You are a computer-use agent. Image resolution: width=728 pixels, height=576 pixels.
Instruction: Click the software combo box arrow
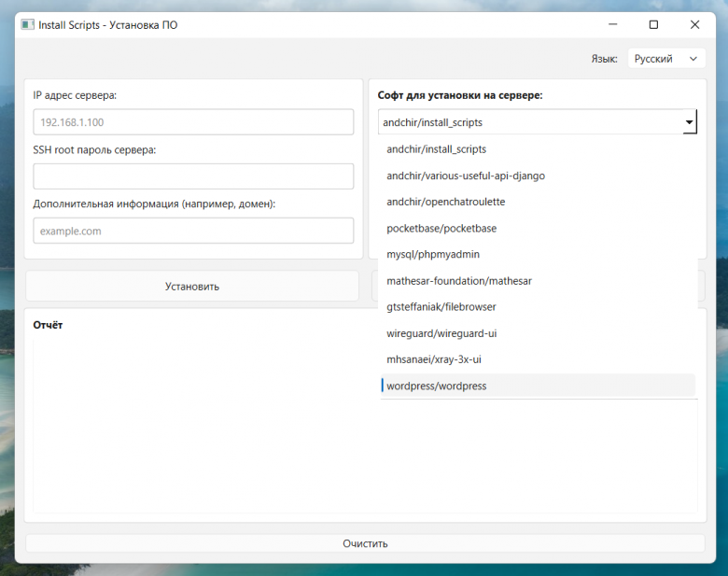689,122
